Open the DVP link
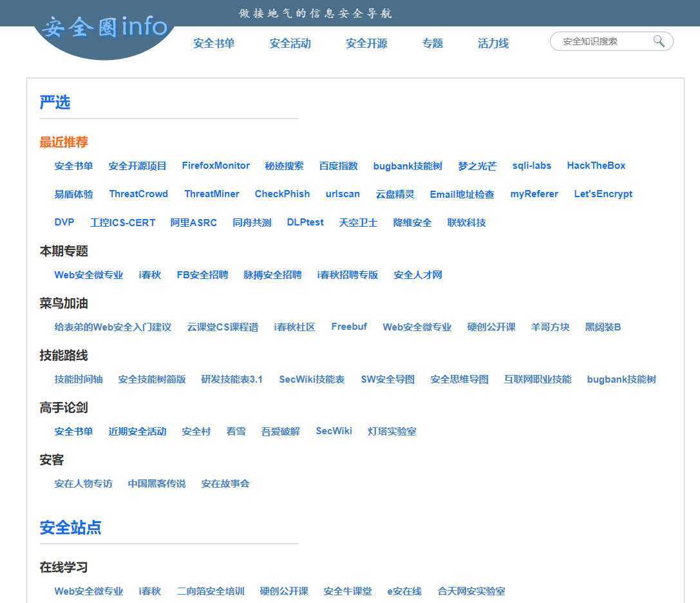 point(64,222)
